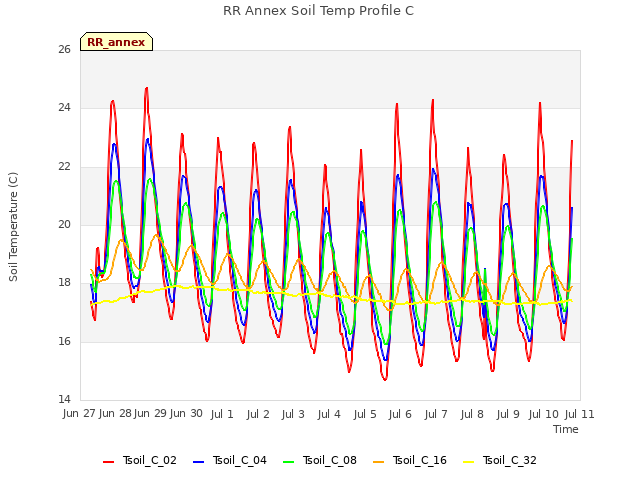Click the Jul 6 x-axis tick label
The height and width of the screenshot is (480, 640).
pos(400,414)
